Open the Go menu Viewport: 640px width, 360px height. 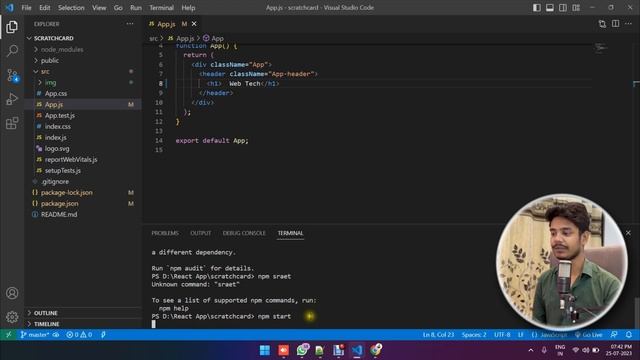pos(118,8)
